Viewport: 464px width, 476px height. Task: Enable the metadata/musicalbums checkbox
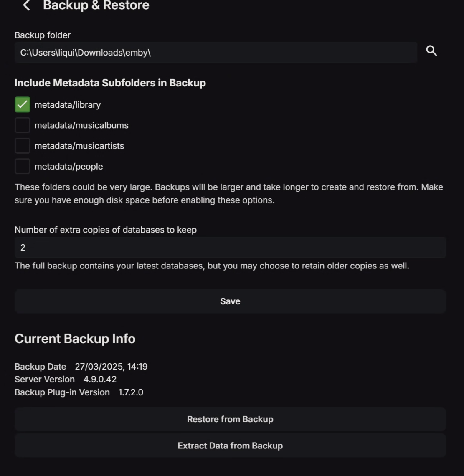pyautogui.click(x=23, y=125)
